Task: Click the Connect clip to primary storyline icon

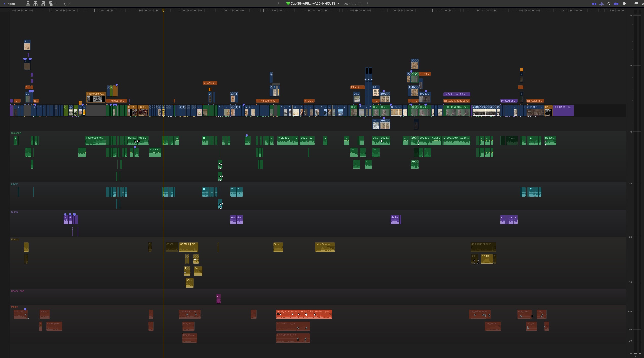Action: pos(28,4)
